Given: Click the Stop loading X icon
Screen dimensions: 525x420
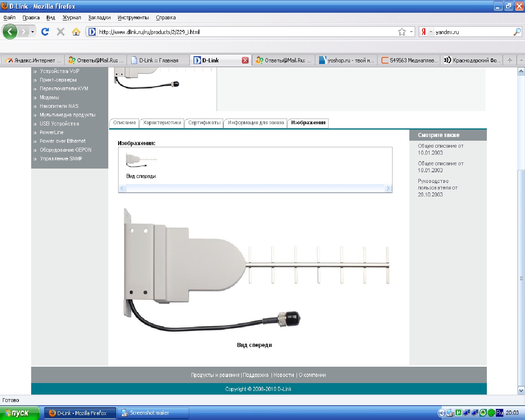Looking at the screenshot, I should 61,32.
